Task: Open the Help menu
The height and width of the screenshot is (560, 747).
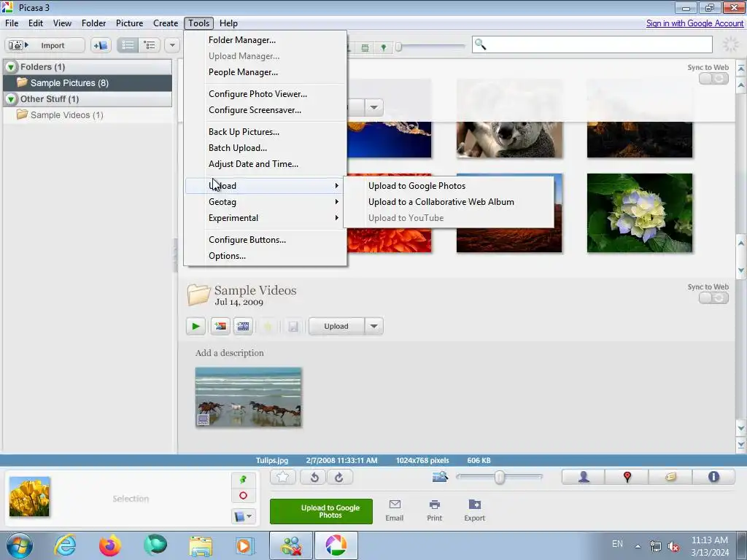Action: coord(228,23)
